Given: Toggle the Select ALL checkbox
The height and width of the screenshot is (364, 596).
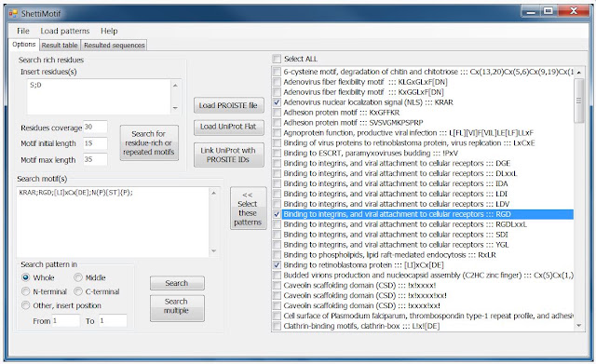Looking at the screenshot, I should tap(277, 59).
